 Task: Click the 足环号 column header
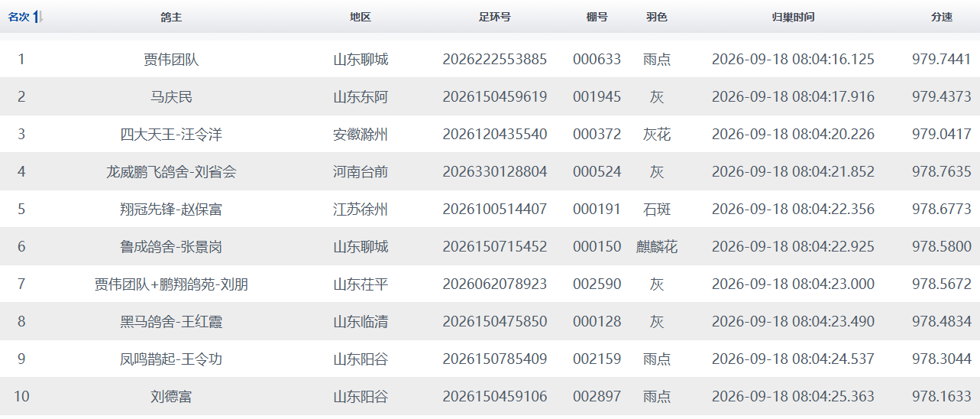point(495,17)
